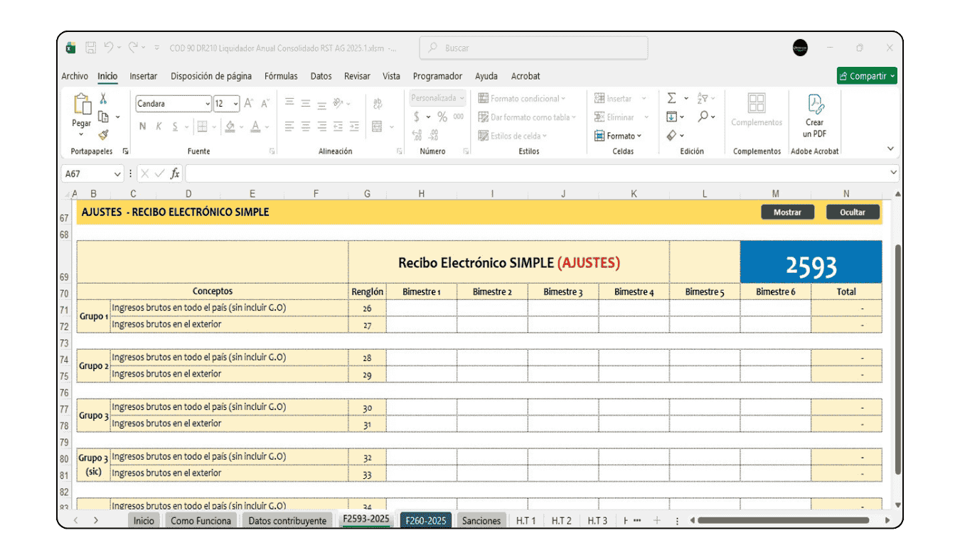The image size is (960, 560).
Task: Click the accounting dollar format icon
Action: [417, 117]
